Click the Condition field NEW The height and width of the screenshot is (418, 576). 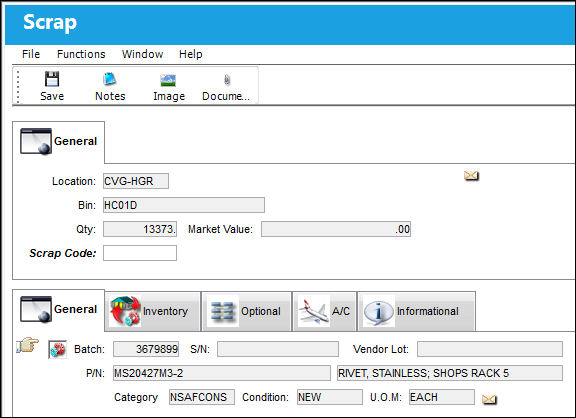(x=330, y=397)
